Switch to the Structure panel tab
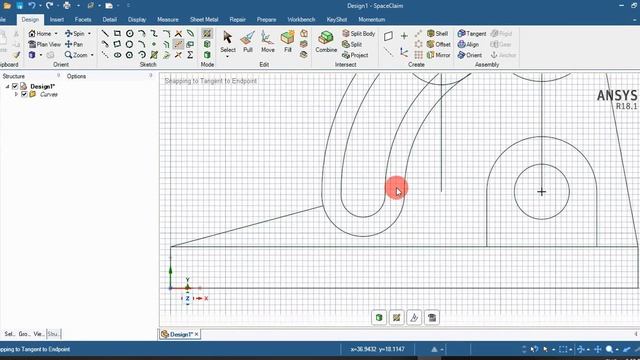The height and width of the screenshot is (360, 640). [x=13, y=76]
